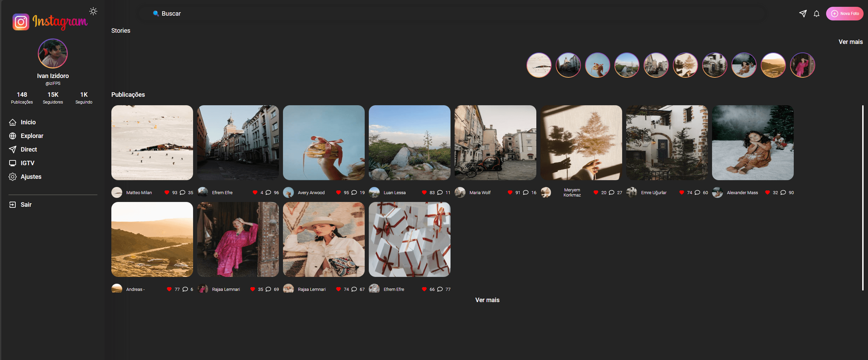The width and height of the screenshot is (868, 360).
Task: Click the Instagram camera logo icon
Action: 21,22
